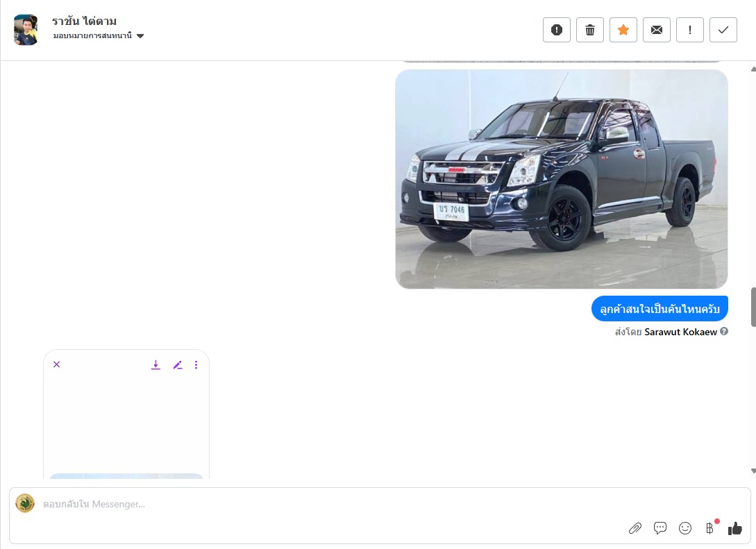Image resolution: width=756 pixels, height=549 pixels.
Task: Send a thumbs-up like
Action: [x=734, y=528]
